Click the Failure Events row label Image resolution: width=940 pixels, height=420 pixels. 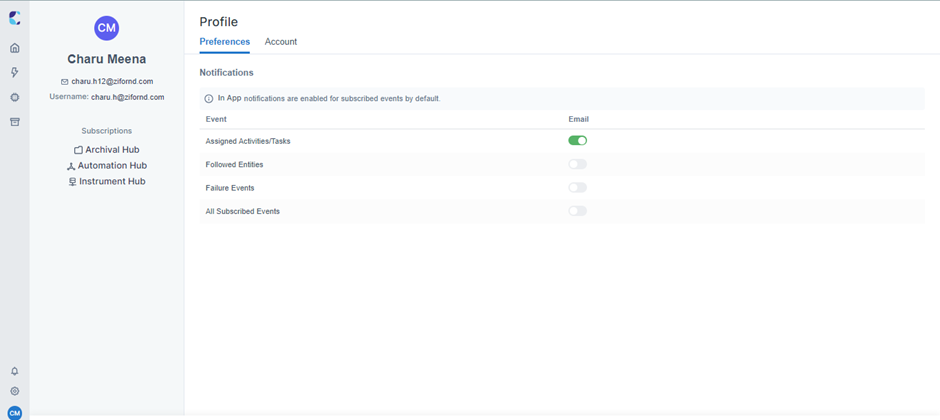pos(230,188)
